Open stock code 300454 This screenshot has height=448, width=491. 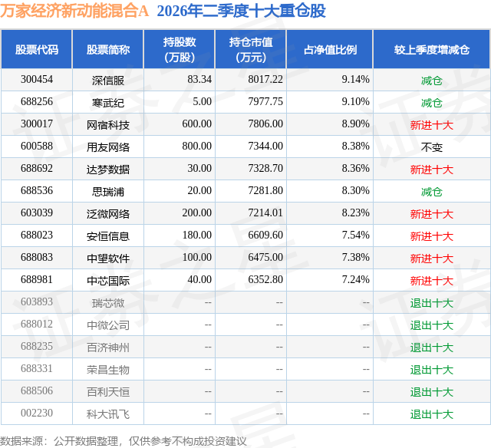(37, 80)
